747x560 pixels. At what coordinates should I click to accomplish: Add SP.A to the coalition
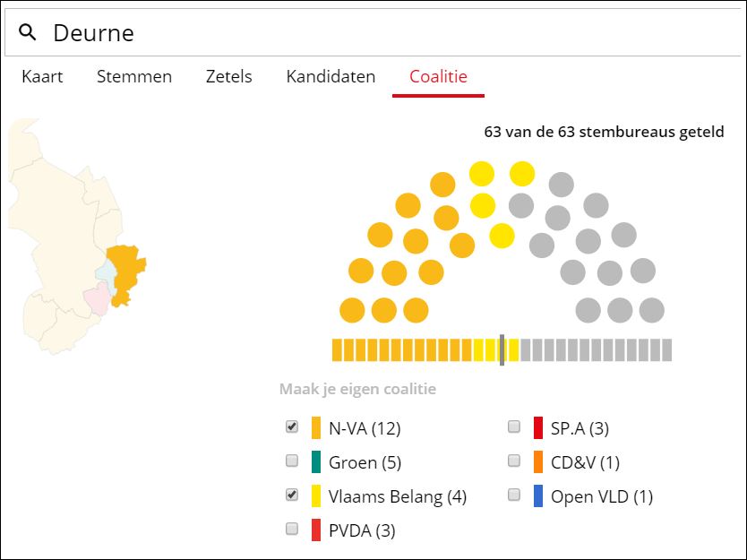(514, 427)
